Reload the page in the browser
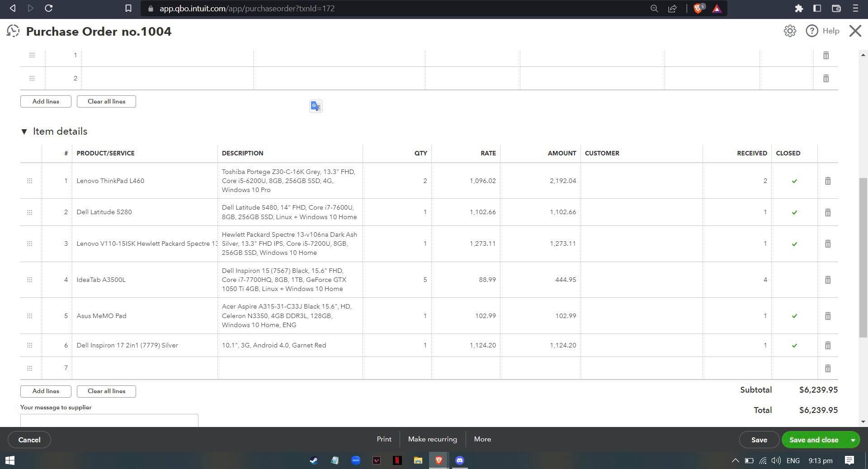The width and height of the screenshot is (868, 469). coord(49,8)
